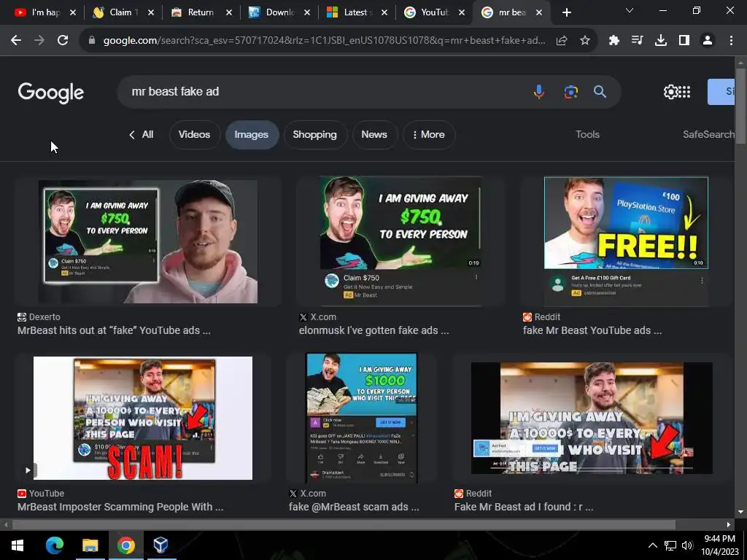This screenshot has width=747, height=560.
Task: Click the blue Sign in button
Action: [x=721, y=92]
